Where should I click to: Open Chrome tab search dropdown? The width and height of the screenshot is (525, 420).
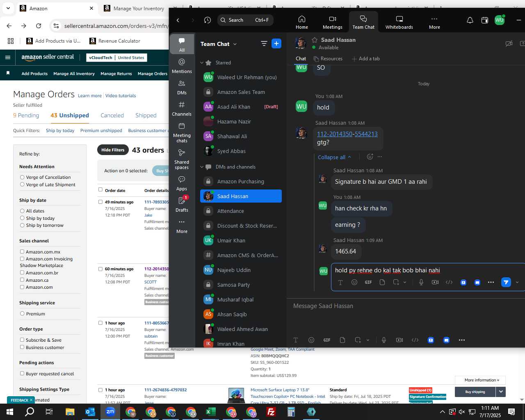tap(8, 8)
